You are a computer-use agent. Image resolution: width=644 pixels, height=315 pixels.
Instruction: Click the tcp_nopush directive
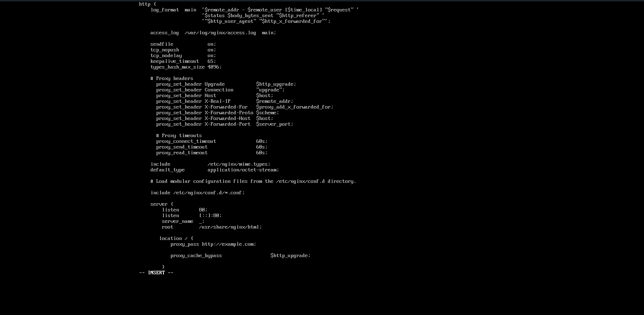point(164,50)
